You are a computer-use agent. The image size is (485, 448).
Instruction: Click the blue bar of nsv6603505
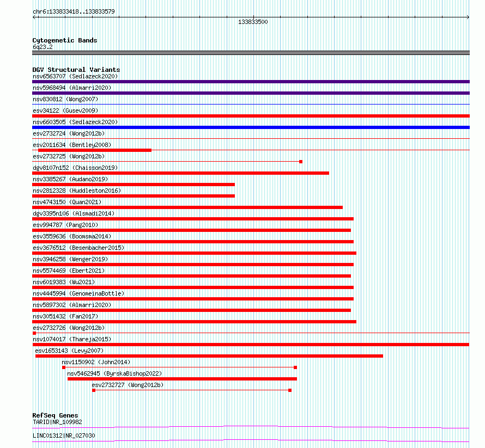click(251, 127)
